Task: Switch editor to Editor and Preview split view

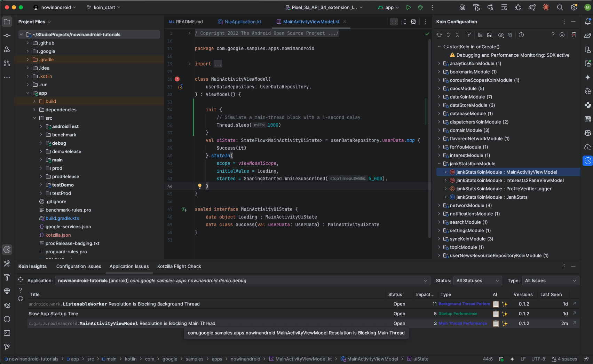Action: (404, 22)
